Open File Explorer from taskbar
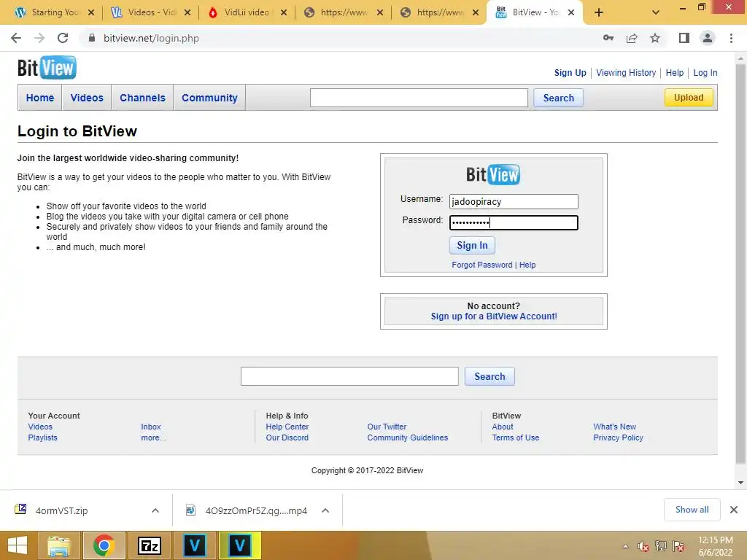 pyautogui.click(x=59, y=545)
